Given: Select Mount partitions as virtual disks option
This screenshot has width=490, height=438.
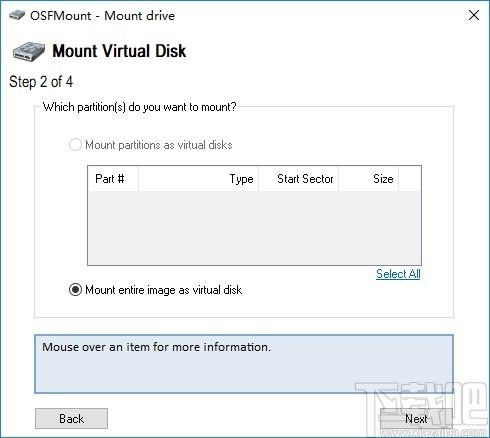Looking at the screenshot, I should tap(75, 145).
